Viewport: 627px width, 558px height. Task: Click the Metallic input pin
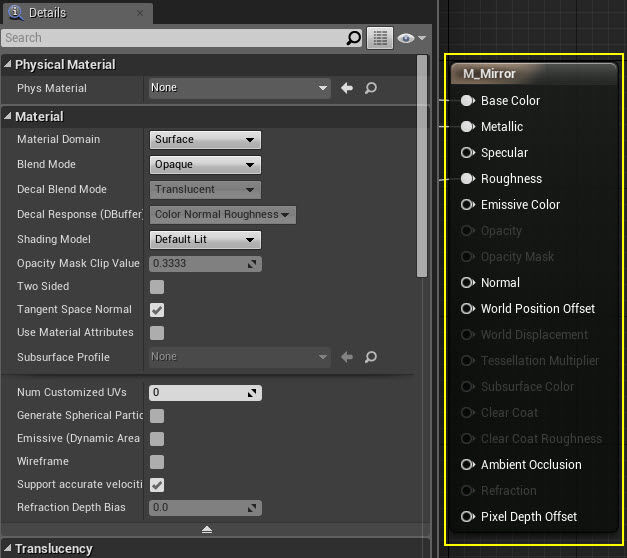click(x=467, y=127)
